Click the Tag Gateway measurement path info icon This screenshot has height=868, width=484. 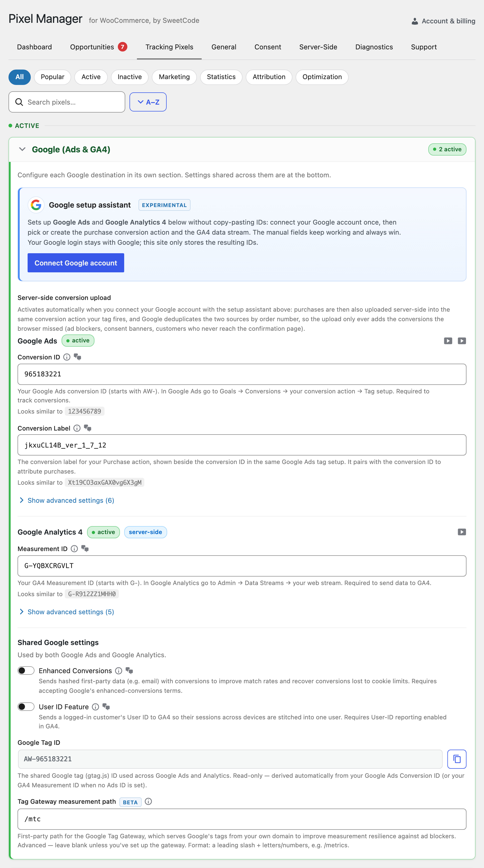coord(148,802)
